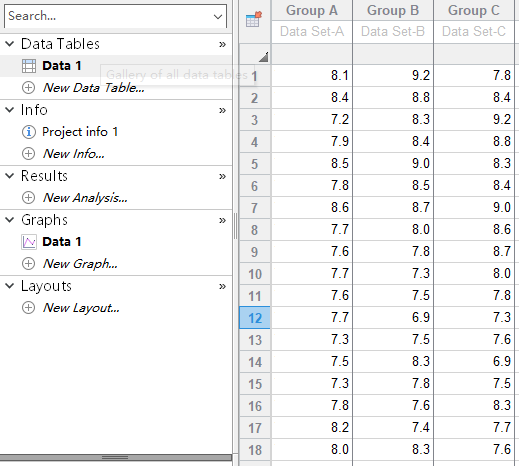519x466 pixels.
Task: Select the Group B column header
Action: (x=393, y=10)
